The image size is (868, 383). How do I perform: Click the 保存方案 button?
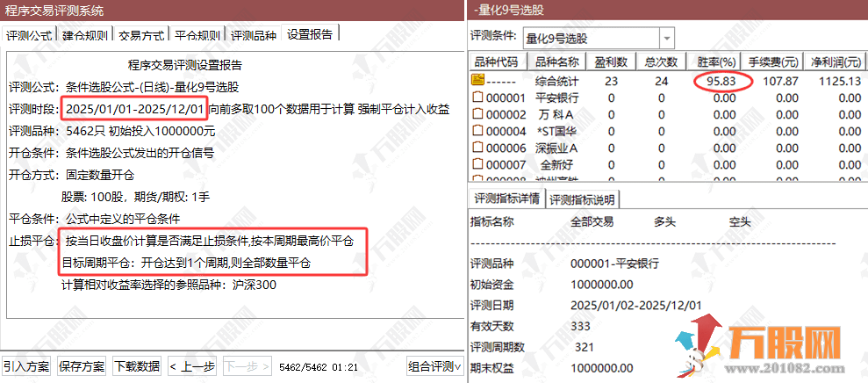pos(82,366)
